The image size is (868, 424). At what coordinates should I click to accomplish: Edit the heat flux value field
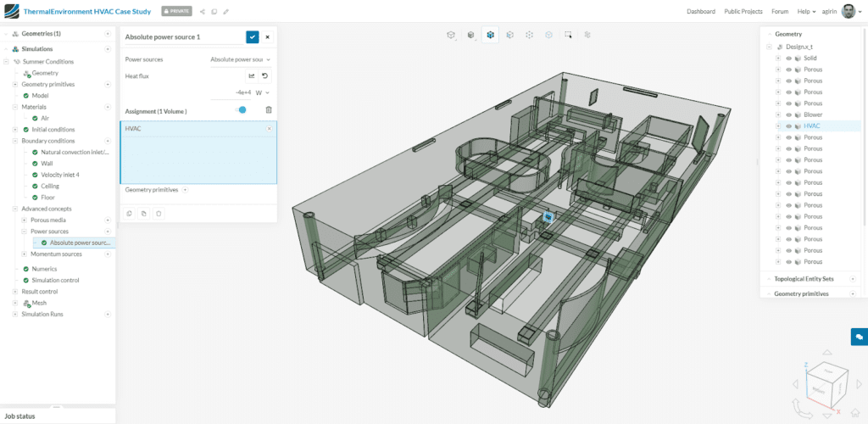tap(231, 92)
